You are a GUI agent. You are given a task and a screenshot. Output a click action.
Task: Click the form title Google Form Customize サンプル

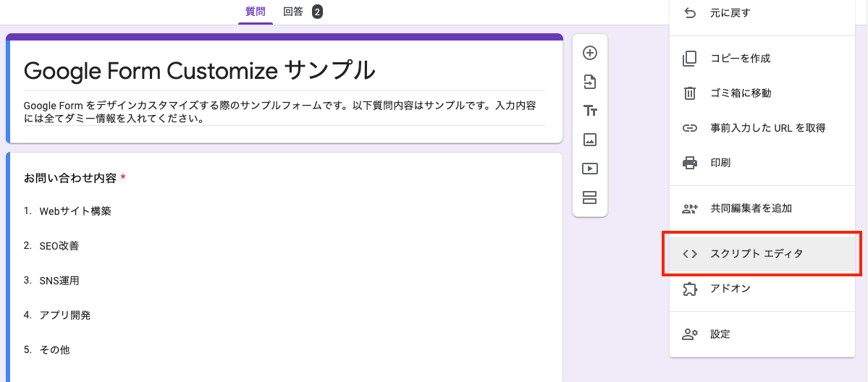[x=199, y=70]
